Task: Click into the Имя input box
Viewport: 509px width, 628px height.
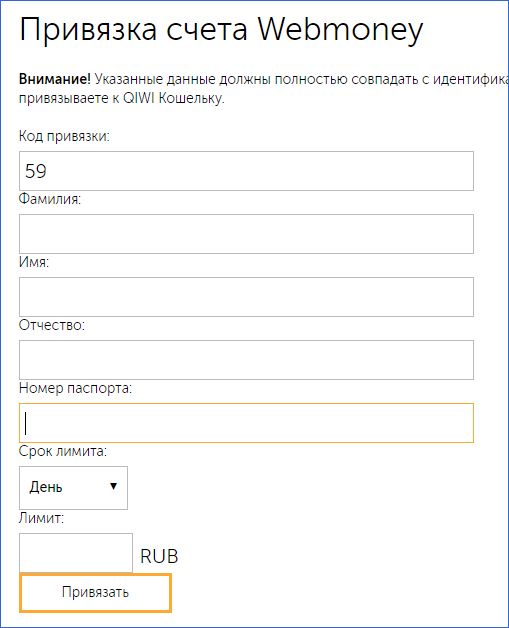Action: point(246,297)
